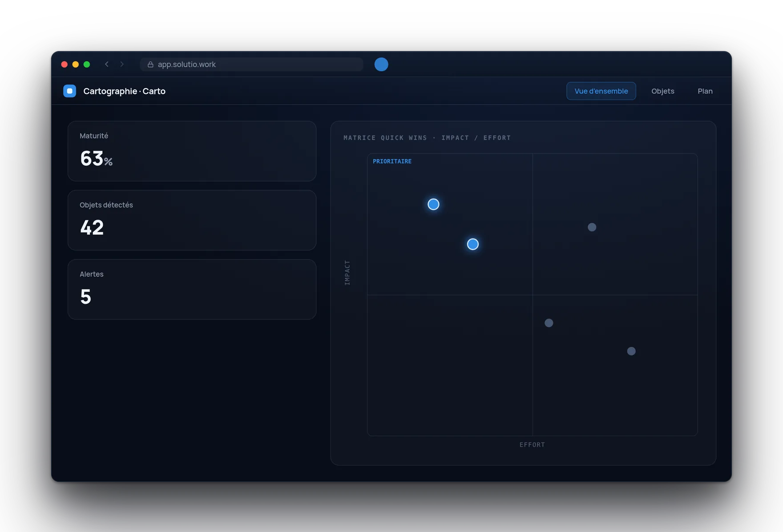Click the blue profile circle beside address bar
Screen dimensions: 783x532
pos(381,64)
